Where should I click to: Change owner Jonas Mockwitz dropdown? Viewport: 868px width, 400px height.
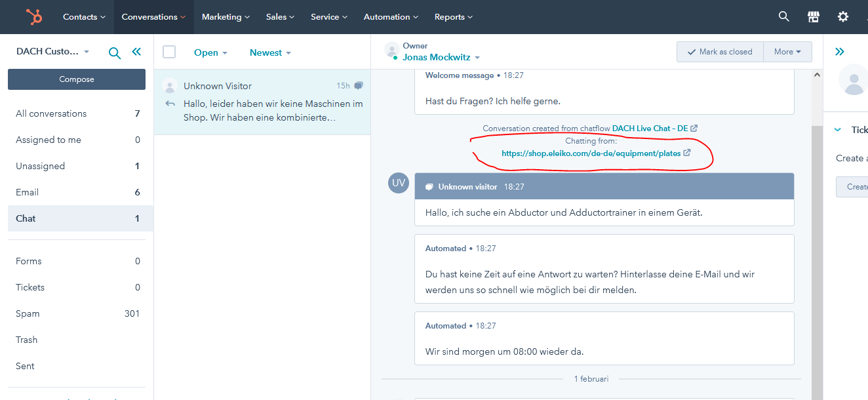point(441,58)
